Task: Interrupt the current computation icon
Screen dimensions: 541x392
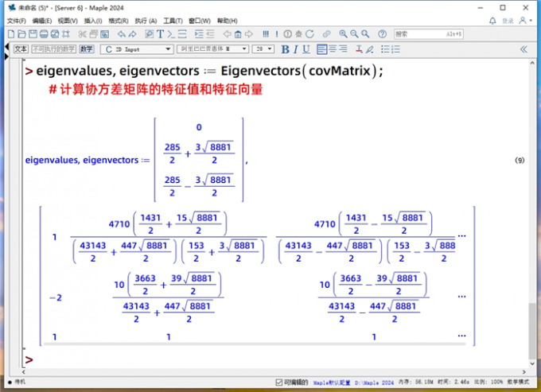Action: point(288,33)
